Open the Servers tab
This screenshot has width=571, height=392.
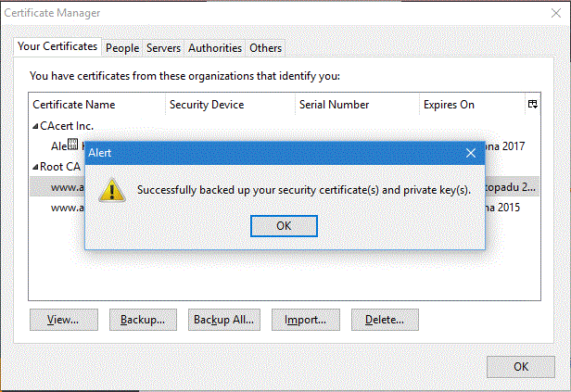tap(164, 48)
